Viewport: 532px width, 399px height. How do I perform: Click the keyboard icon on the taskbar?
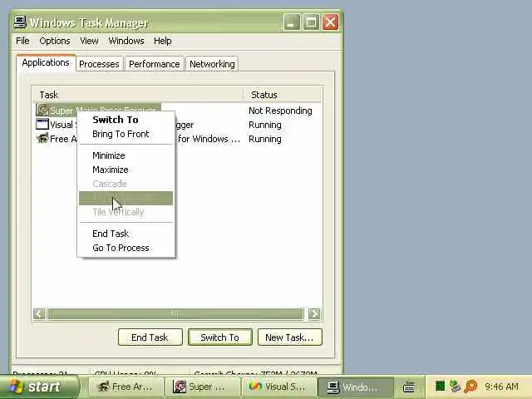[x=409, y=387]
